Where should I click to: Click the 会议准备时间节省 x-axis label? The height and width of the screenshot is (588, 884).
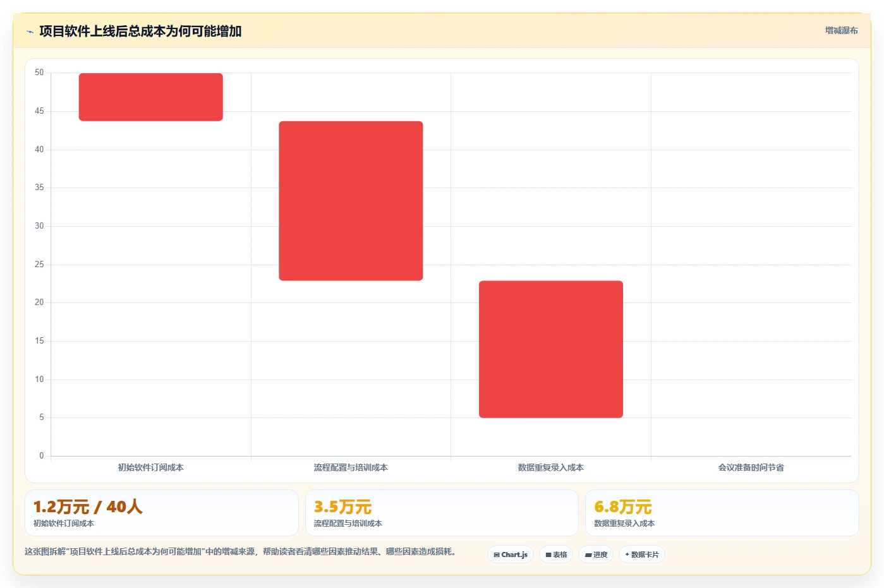click(751, 467)
